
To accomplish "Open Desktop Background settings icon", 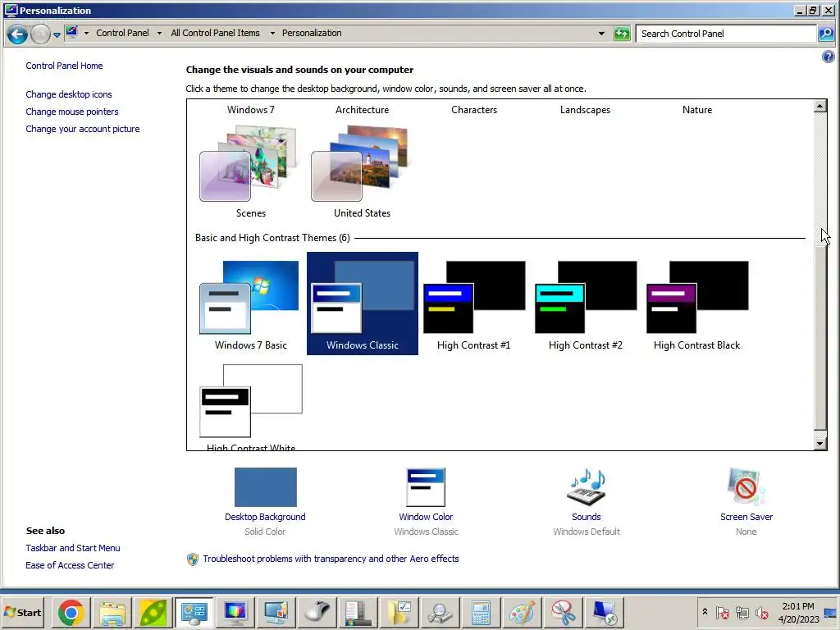I will (x=266, y=487).
